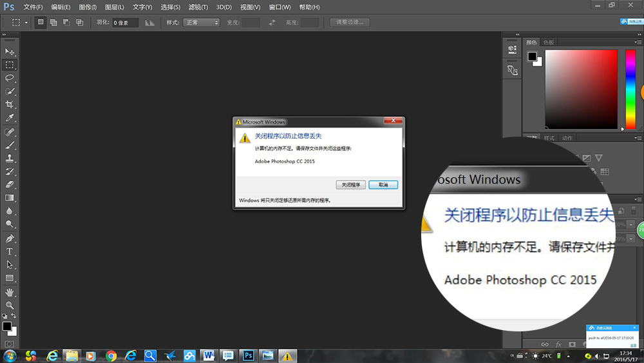The image size is (644, 363).
Task: Enable 'Intersect with selection' mode
Action: pyautogui.click(x=80, y=23)
